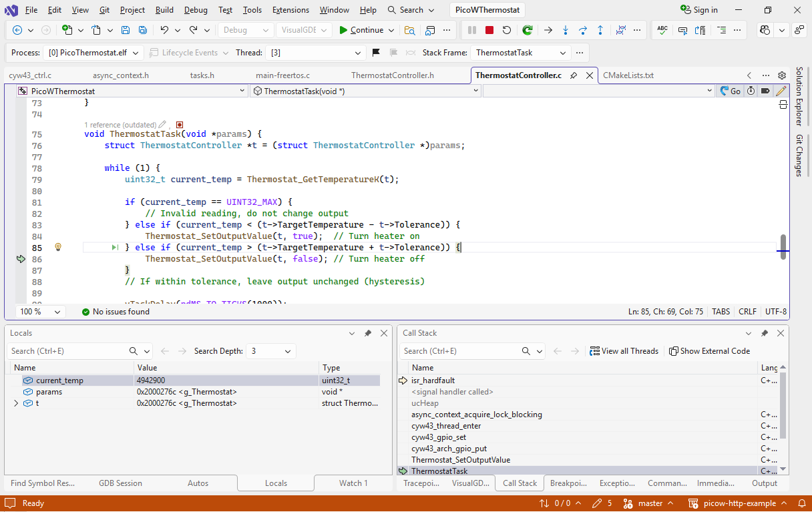
Task: Click the red Stop Debugging button
Action: pos(489,30)
